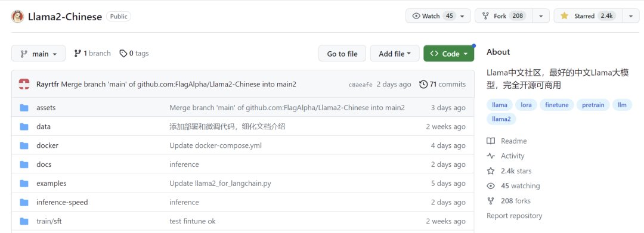The image size is (644, 233).
Task: Click the Report repository link
Action: coord(514,216)
